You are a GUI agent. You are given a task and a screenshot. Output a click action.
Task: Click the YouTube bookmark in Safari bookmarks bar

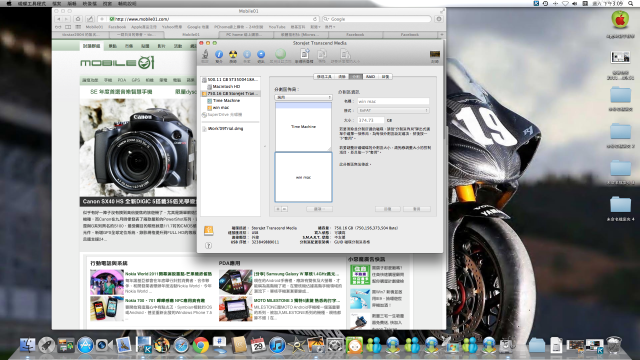tap(277, 27)
